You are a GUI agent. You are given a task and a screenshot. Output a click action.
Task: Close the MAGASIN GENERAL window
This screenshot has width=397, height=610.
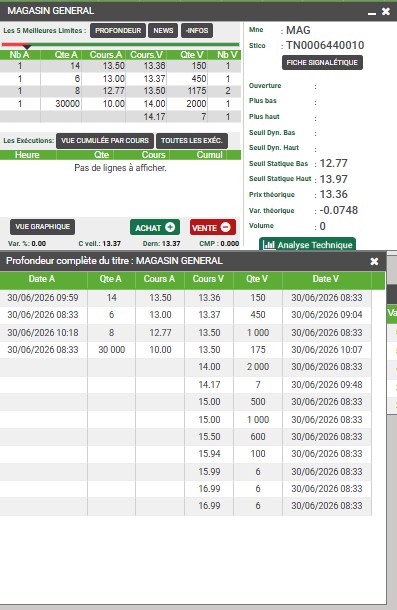coord(386,11)
